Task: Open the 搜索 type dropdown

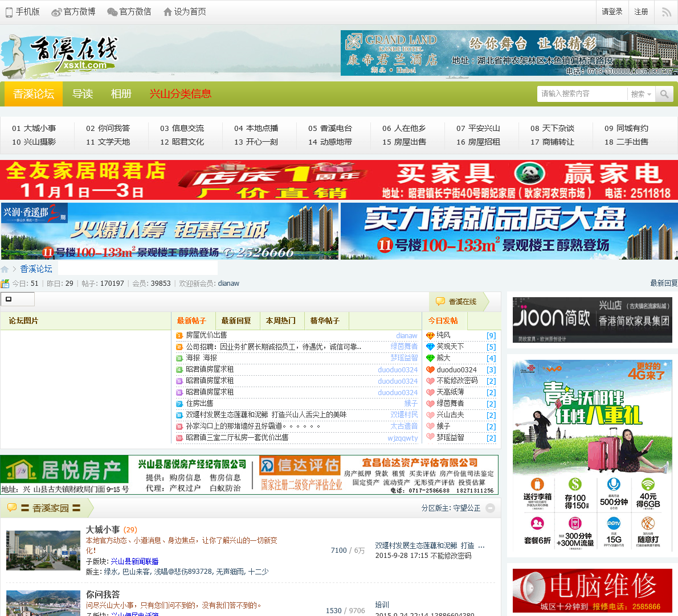Action: point(641,94)
